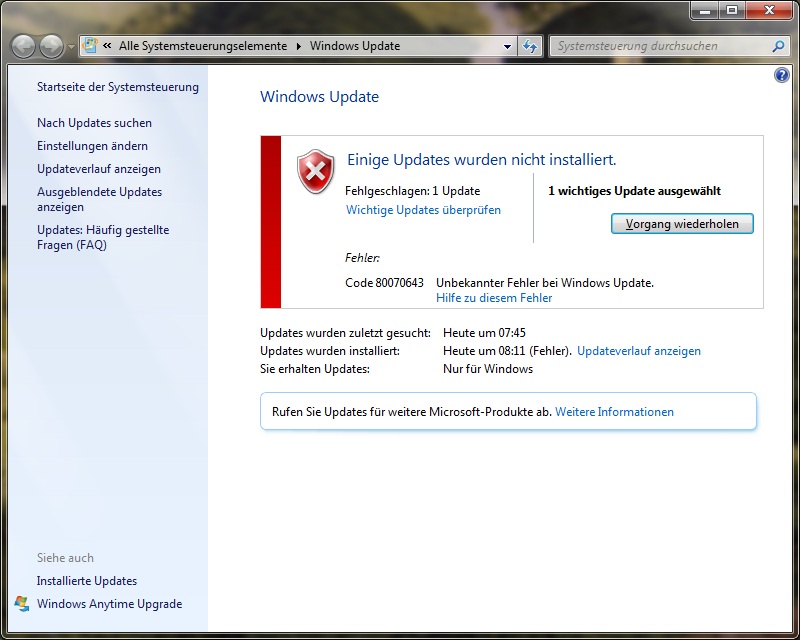Image resolution: width=800 pixels, height=640 pixels.
Task: Click text Heute um 07:45
Action: tap(484, 333)
